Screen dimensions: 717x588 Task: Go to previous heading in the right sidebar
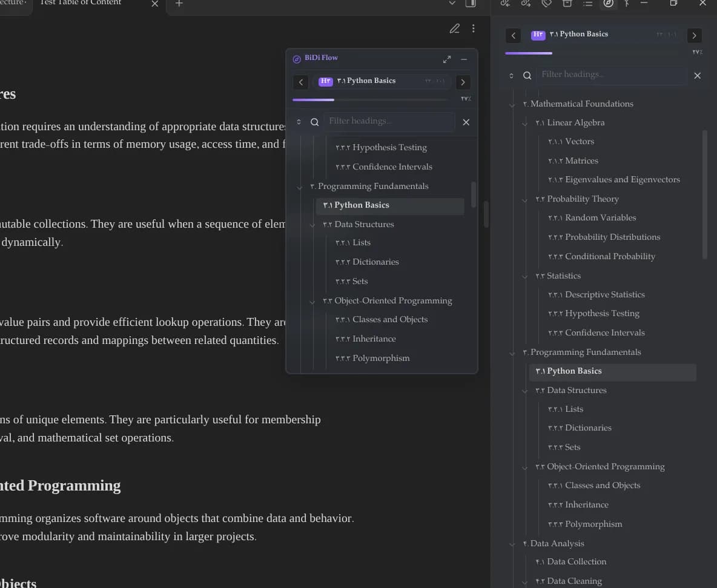click(513, 36)
